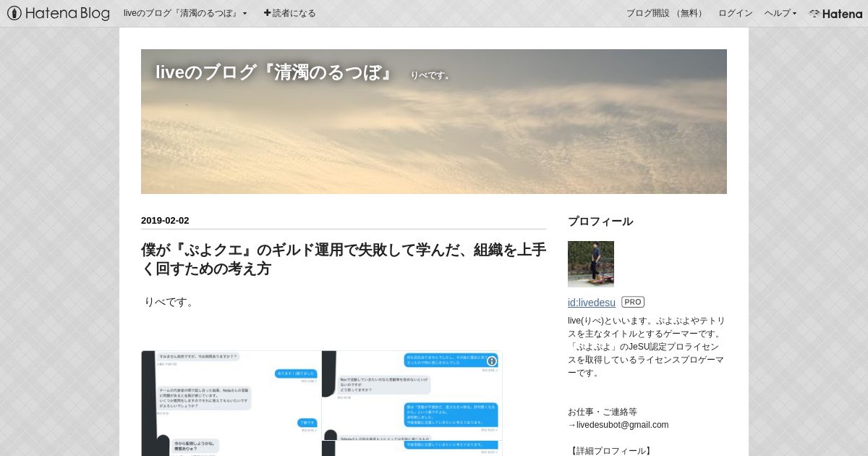Open the chat screenshot image in article

coord(321,403)
